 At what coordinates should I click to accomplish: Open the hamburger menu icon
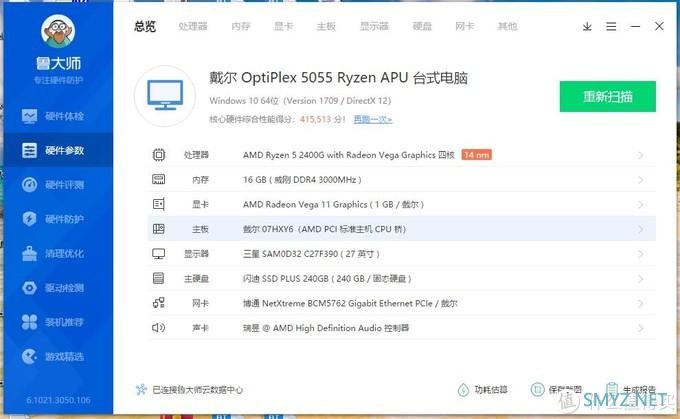tap(611, 26)
